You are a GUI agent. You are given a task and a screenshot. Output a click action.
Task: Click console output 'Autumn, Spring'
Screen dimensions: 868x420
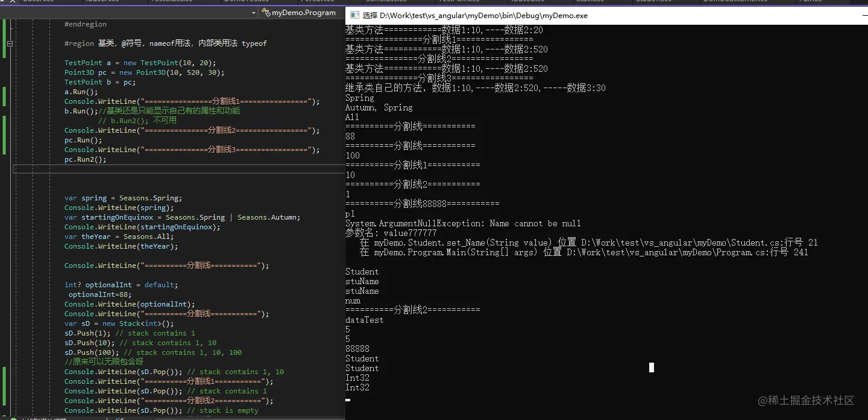pos(379,107)
